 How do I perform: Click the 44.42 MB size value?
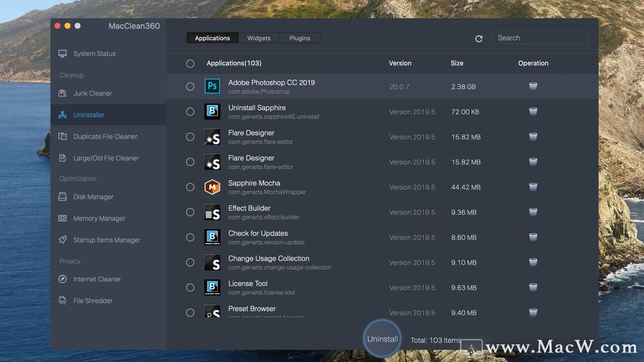point(466,187)
